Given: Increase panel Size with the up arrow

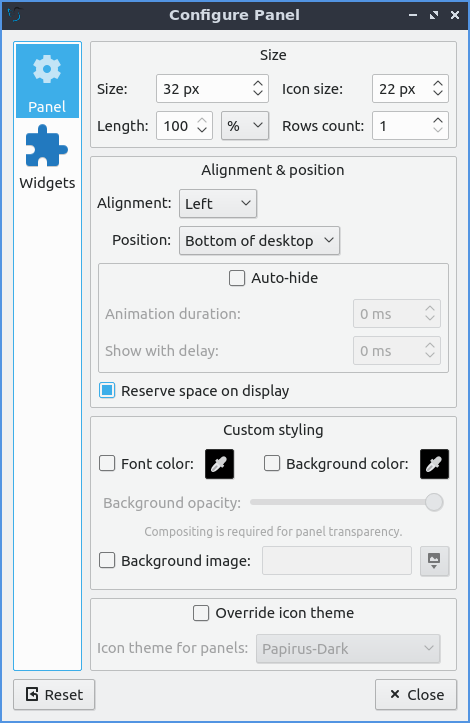Looking at the screenshot, I should click(258, 83).
